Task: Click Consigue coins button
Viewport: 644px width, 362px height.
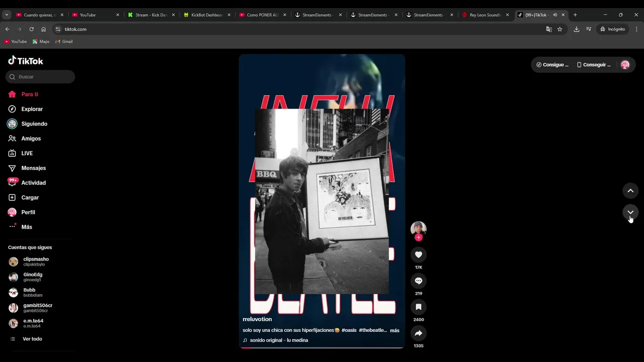Action: tap(552, 65)
